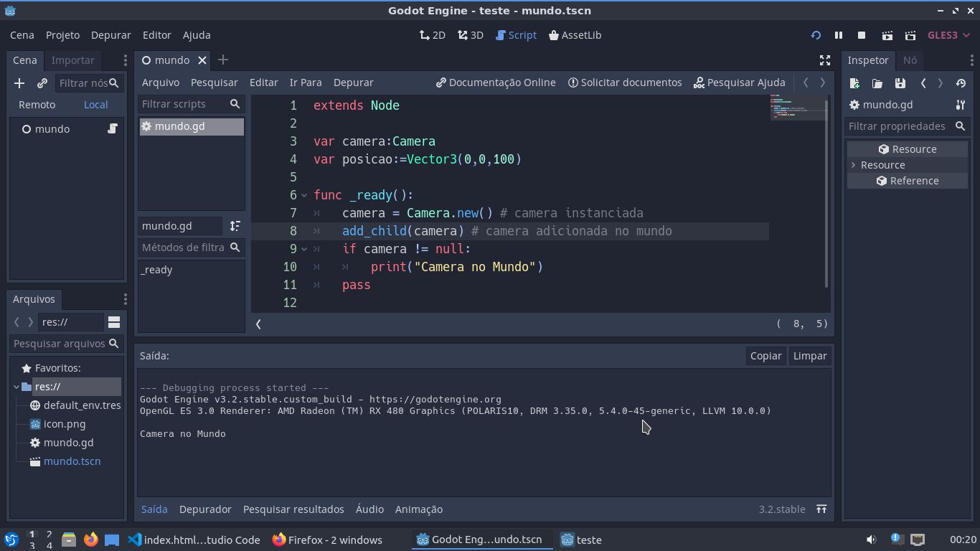Click the Filtrar scripts field
The width and height of the screenshot is (980, 551).
tap(191, 104)
